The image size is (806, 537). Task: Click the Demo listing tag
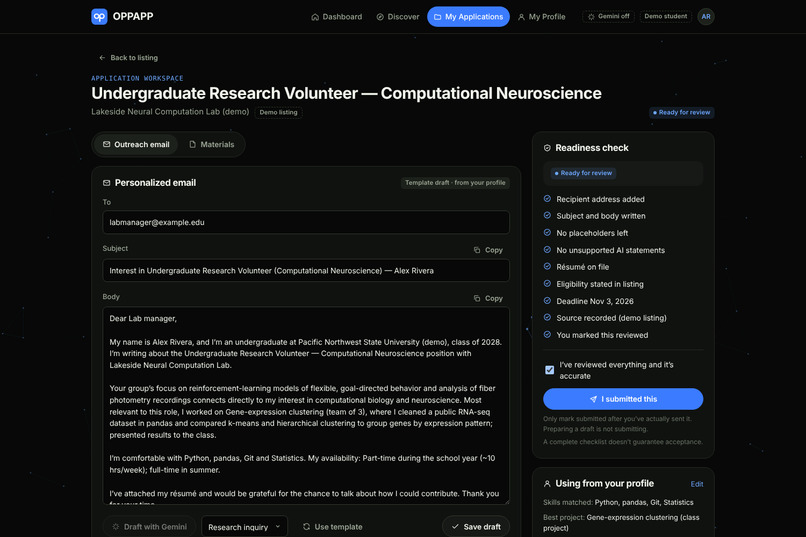pyautogui.click(x=278, y=112)
